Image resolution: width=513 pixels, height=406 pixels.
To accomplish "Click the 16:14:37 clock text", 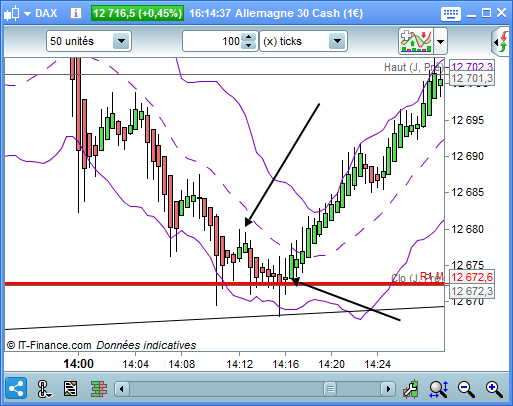I will (210, 13).
